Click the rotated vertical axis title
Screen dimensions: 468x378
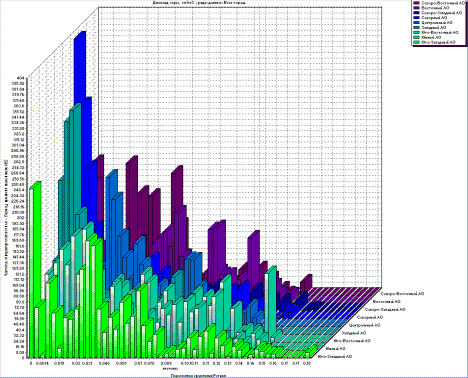[6, 217]
